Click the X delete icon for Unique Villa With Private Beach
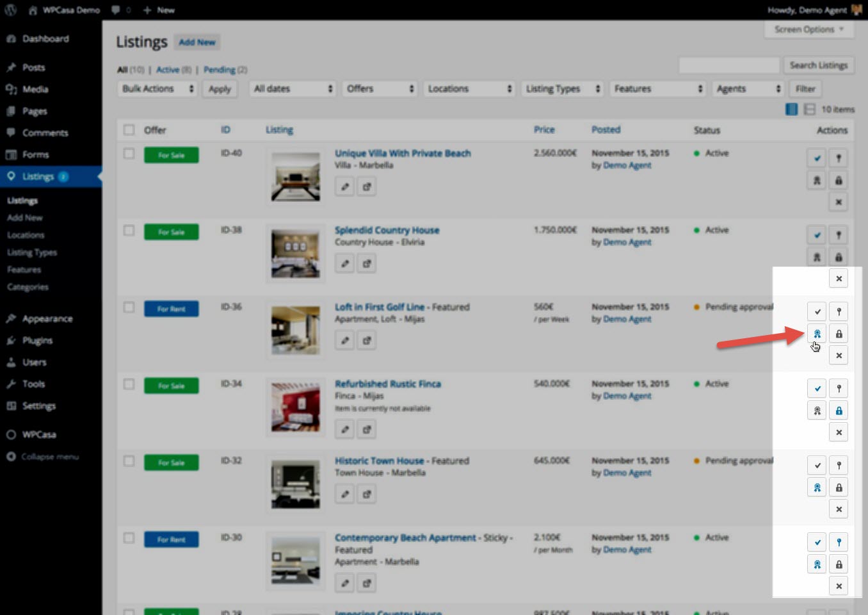 (839, 202)
